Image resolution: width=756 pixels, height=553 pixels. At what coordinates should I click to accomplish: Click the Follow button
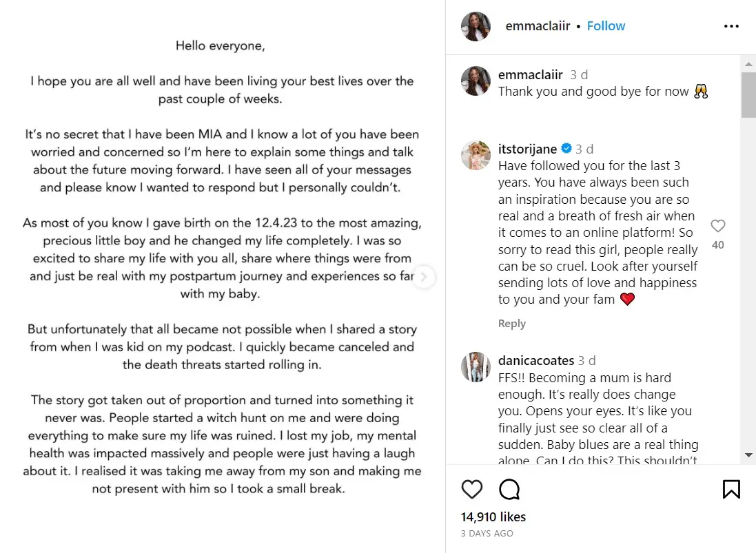[606, 25]
